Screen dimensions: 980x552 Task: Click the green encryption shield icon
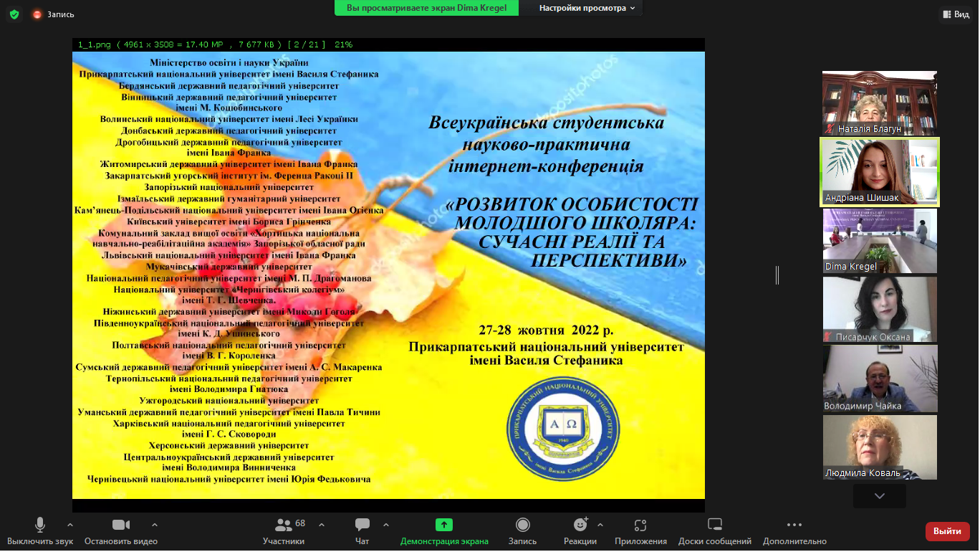14,14
